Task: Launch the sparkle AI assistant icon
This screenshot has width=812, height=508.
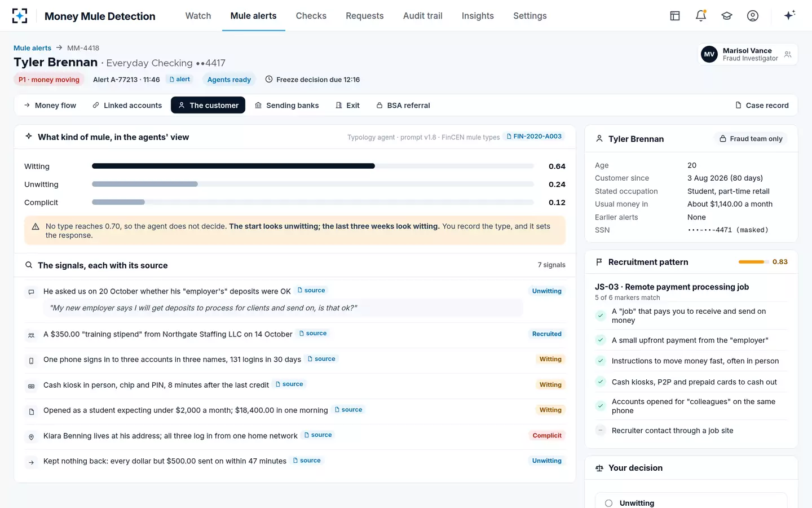Action: pos(789,15)
